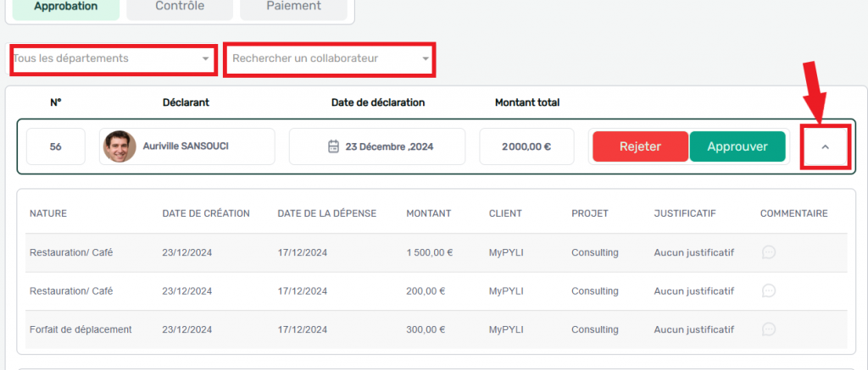Click the 2 000,00 € total amount box
The image size is (868, 370).
(x=526, y=146)
